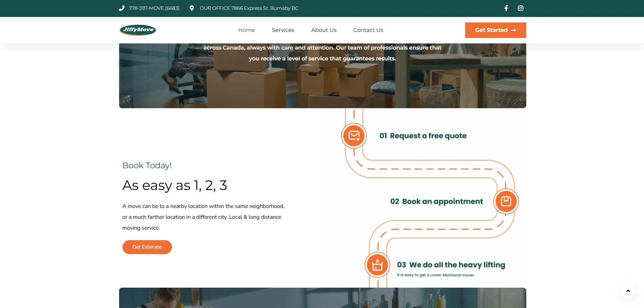Go to About Us page
The width and height of the screenshot is (644, 308).
pyautogui.click(x=324, y=30)
